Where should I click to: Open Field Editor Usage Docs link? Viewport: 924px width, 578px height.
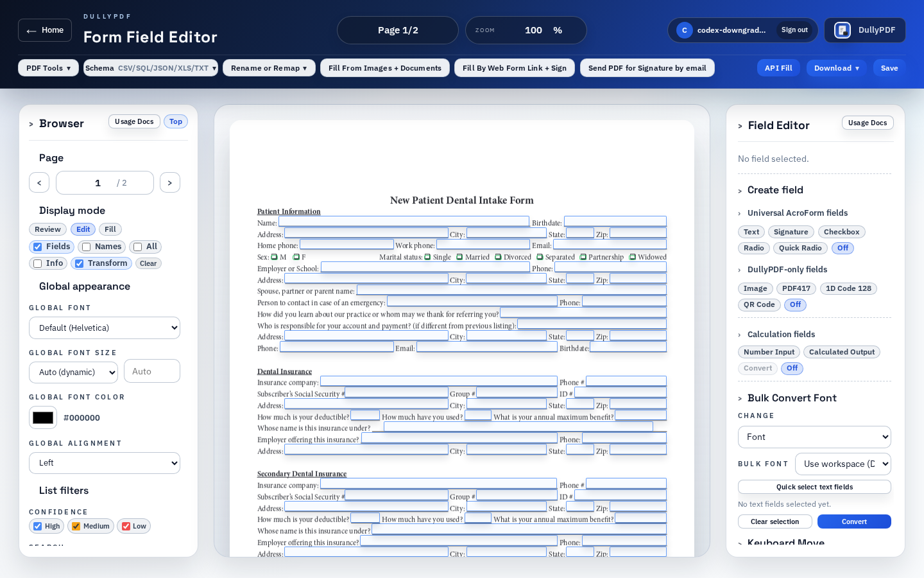868,123
